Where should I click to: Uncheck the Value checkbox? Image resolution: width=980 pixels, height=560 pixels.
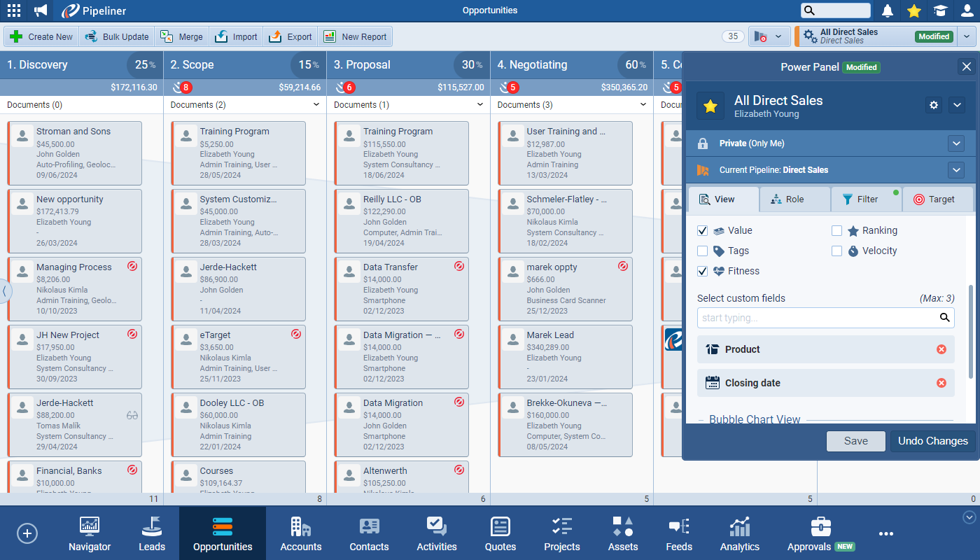point(703,230)
